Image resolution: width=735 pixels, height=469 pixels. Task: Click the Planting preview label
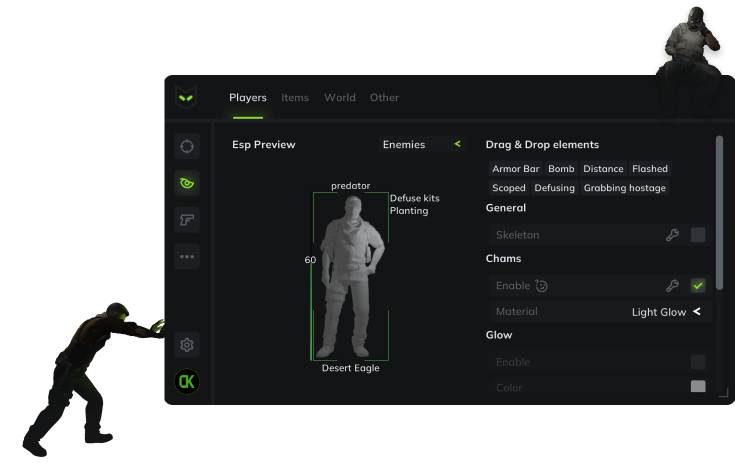[409, 211]
